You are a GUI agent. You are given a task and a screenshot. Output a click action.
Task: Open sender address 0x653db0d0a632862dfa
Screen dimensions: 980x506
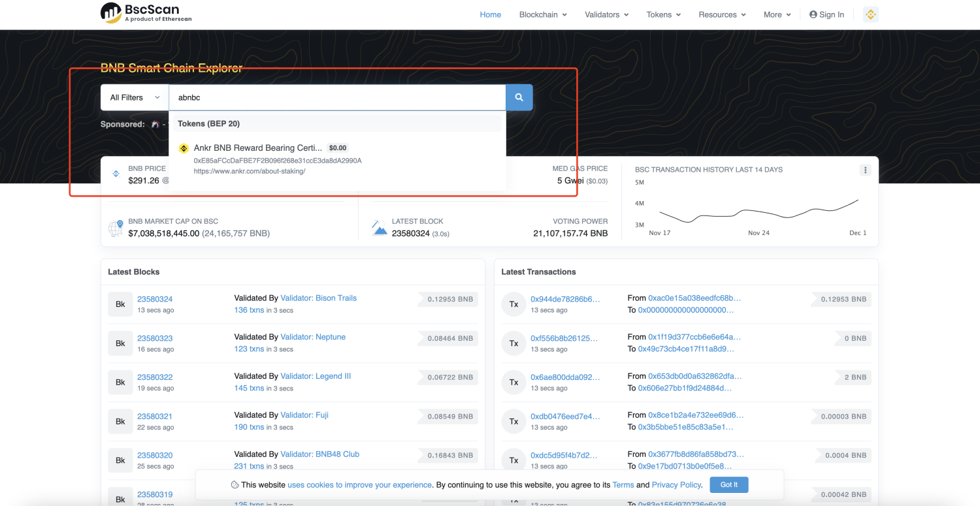[x=695, y=376]
